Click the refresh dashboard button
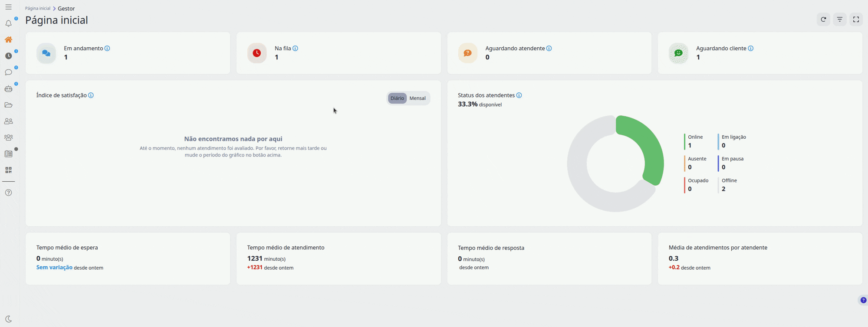 coord(823,20)
